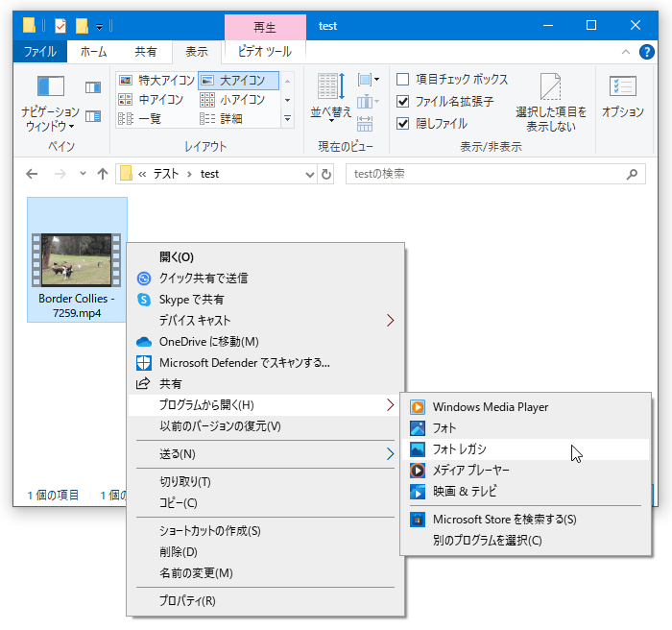This screenshot has height=630, width=672.
Task: Choose OneDrive に移動(M)
Action: 266,342
